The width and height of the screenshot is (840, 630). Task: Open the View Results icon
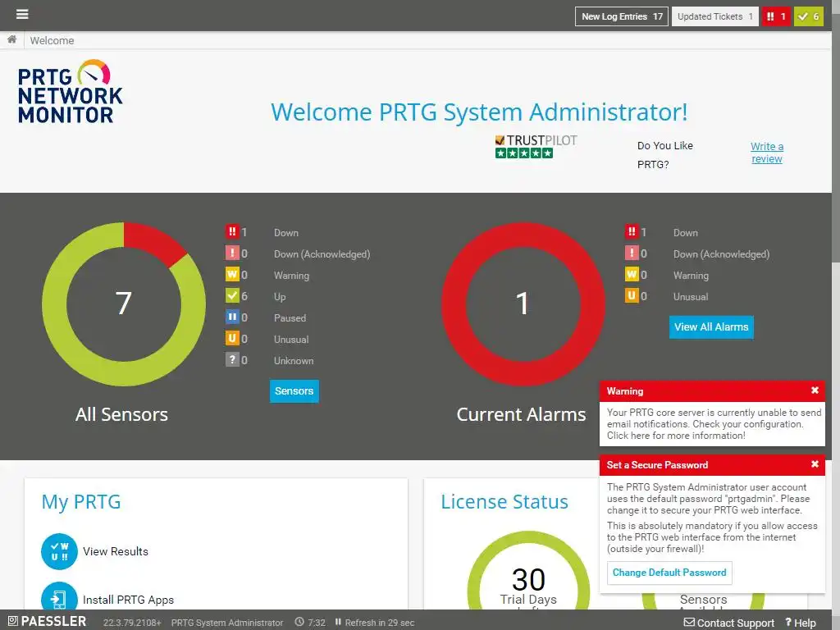tap(59, 551)
